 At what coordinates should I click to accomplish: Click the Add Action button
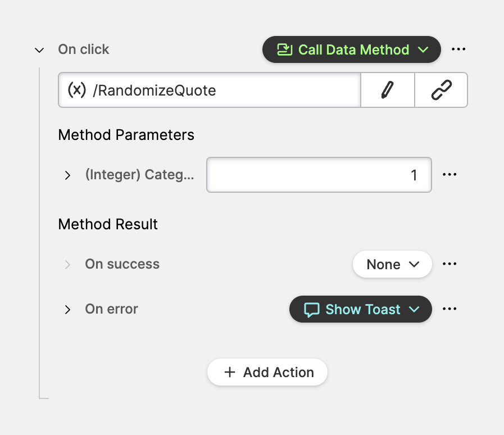[267, 372]
